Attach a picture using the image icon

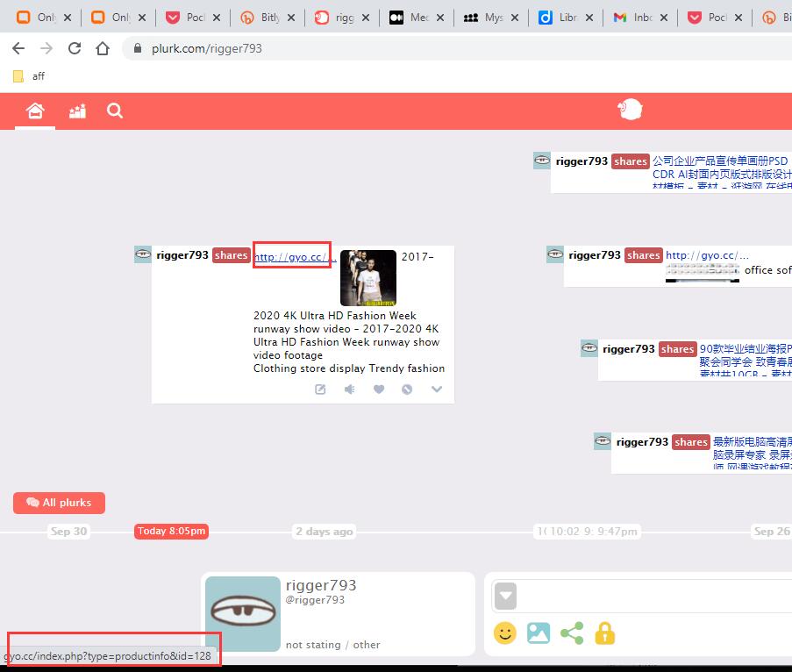539,633
